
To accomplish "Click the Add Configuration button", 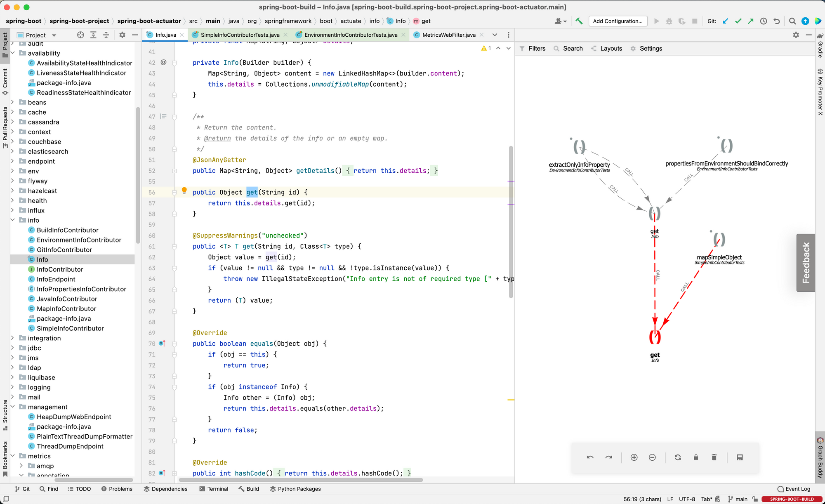I will click(618, 21).
